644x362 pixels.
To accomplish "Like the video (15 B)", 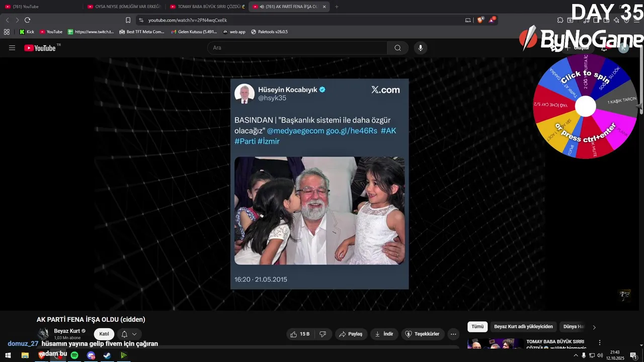I will click(300, 334).
